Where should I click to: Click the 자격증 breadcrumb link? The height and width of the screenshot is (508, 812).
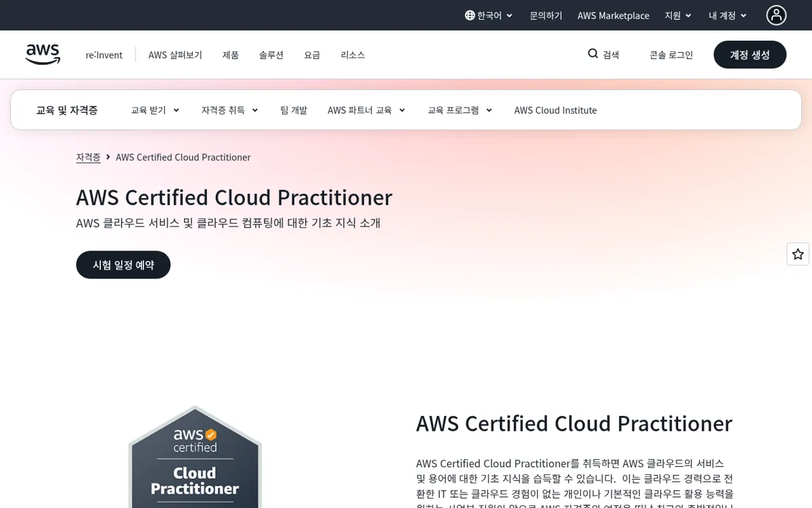tap(88, 157)
